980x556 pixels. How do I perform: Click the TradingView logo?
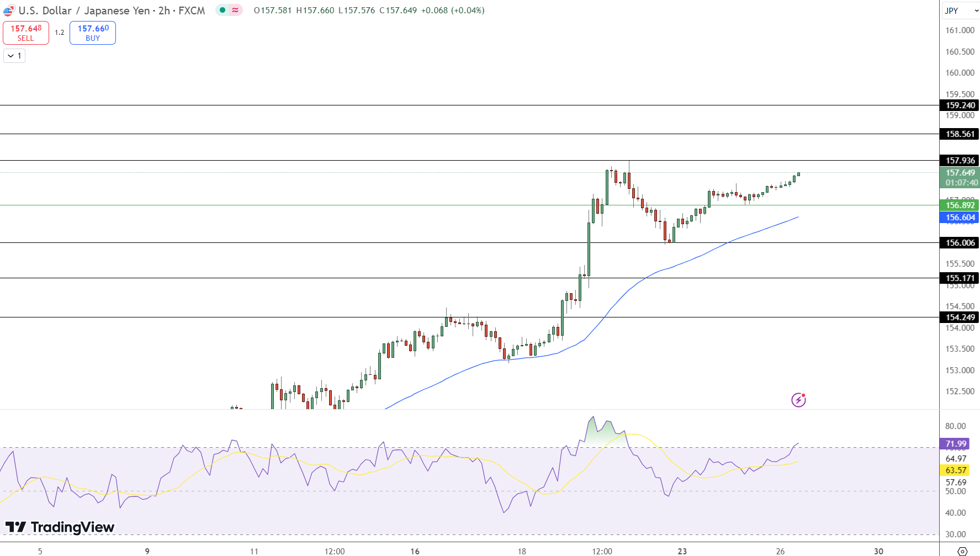(x=60, y=527)
